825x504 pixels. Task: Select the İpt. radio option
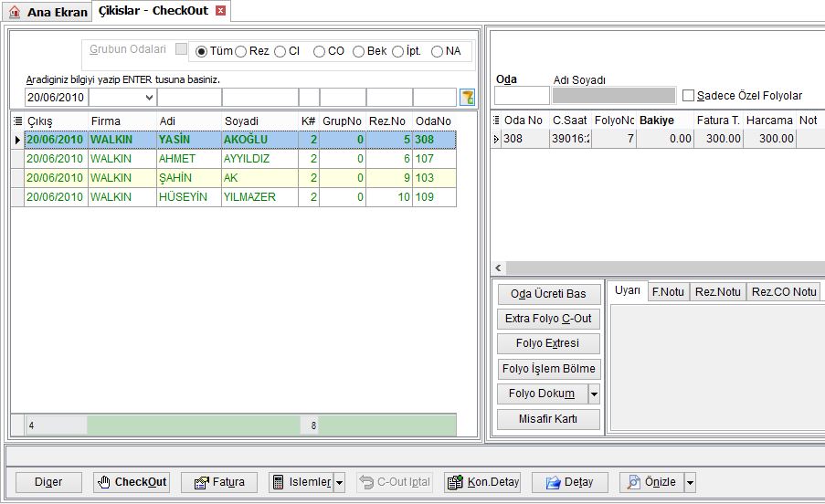click(x=397, y=51)
